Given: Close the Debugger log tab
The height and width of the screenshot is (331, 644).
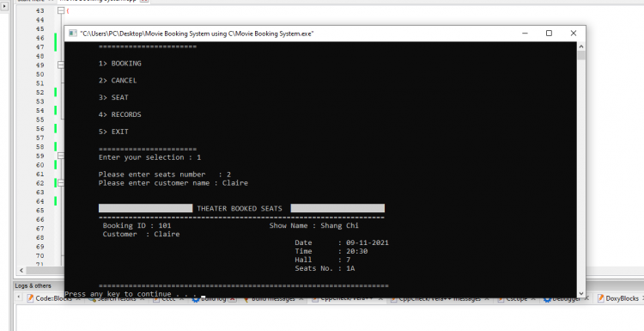Looking at the screenshot, I should tap(586, 298).
